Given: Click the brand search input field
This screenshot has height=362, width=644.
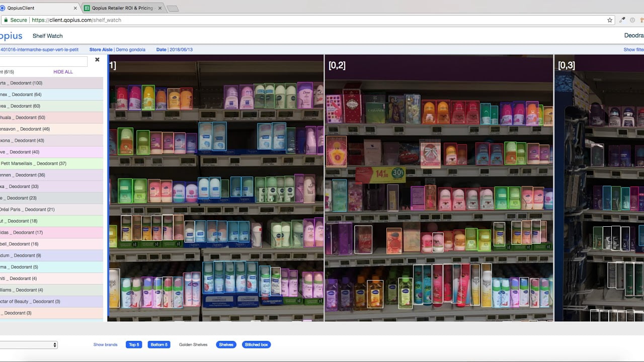Looking at the screenshot, I should pos(44,61).
